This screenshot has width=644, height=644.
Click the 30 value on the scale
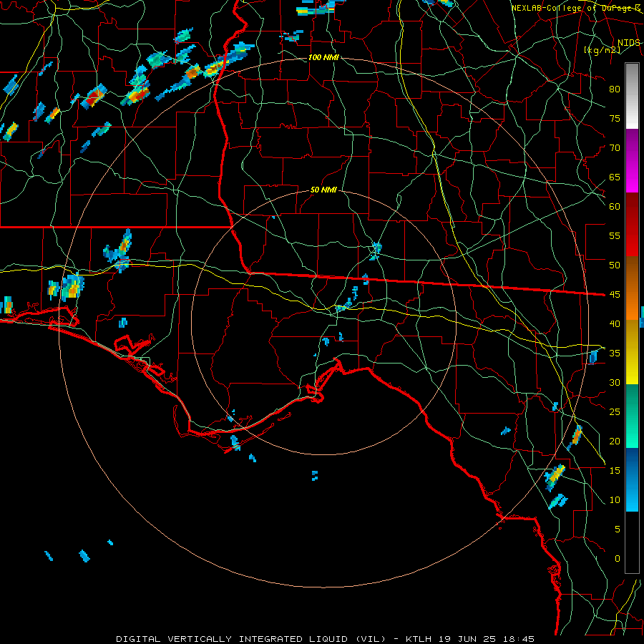[615, 383]
